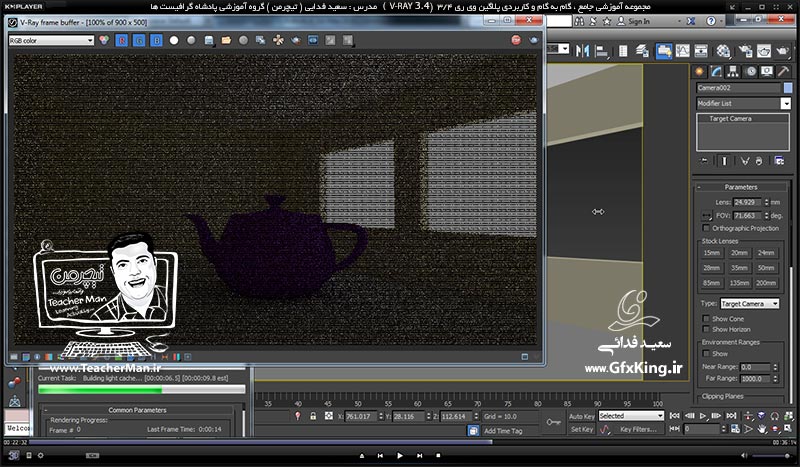Click the Render Production teapot icon
Screen dimensions: 800x467
(x=782, y=51)
